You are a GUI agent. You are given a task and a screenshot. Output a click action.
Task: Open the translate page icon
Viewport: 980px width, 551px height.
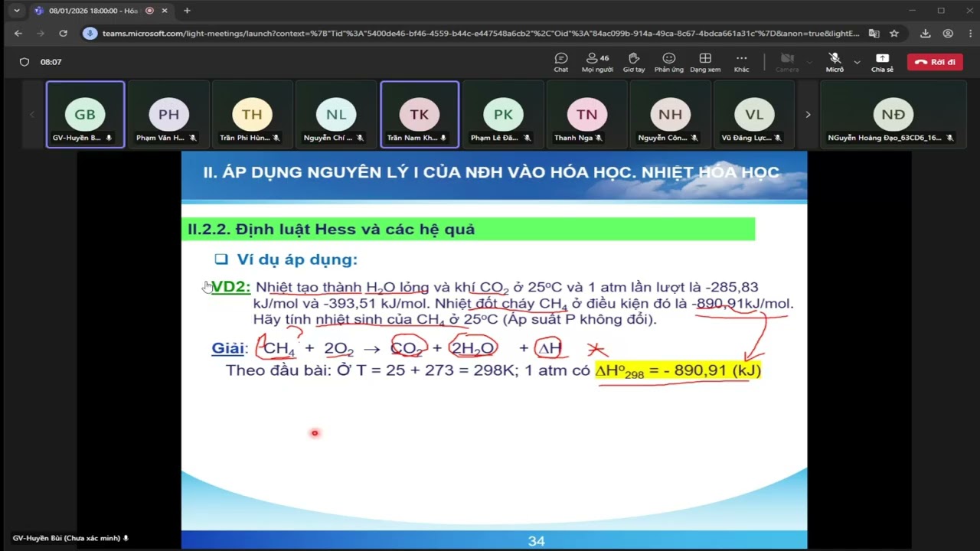[874, 34]
